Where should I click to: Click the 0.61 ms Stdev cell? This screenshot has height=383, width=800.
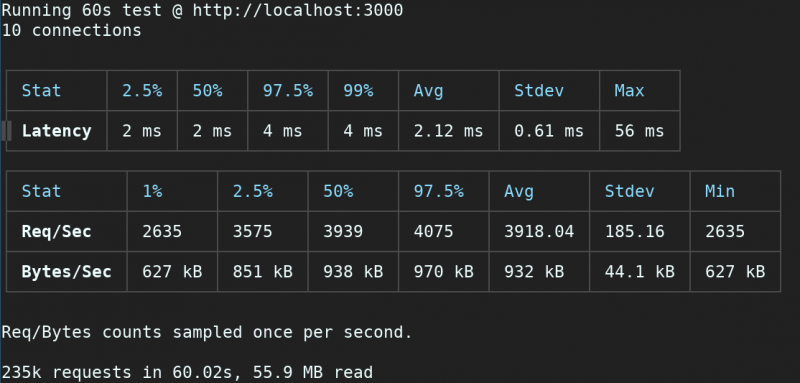point(548,131)
